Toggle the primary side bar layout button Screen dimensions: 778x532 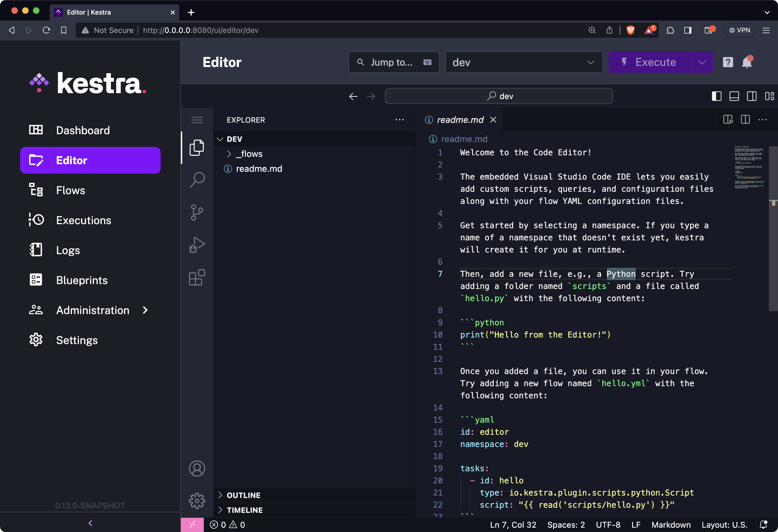(716, 96)
